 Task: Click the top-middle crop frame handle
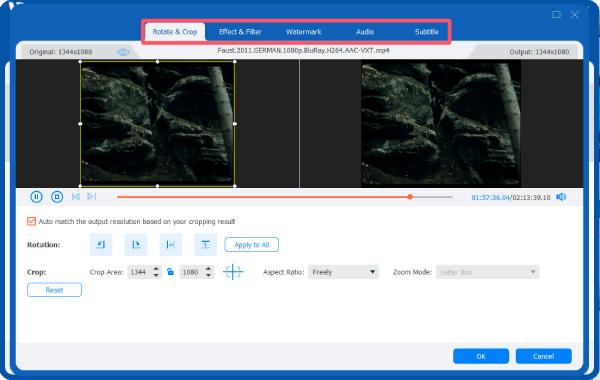click(x=157, y=61)
